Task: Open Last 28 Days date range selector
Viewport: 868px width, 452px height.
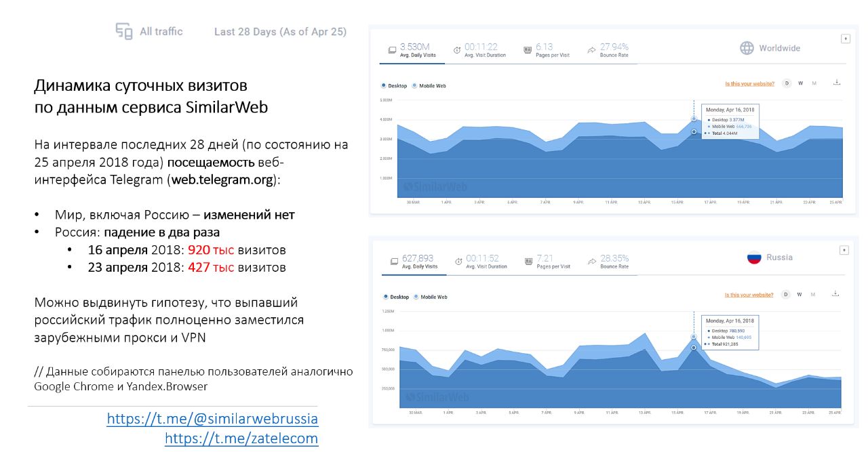Action: (280, 32)
